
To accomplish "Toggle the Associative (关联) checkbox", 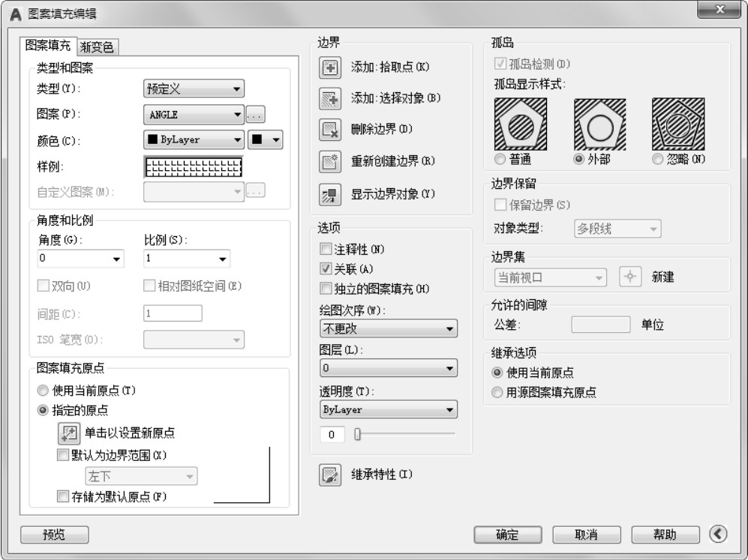I will coord(326,269).
